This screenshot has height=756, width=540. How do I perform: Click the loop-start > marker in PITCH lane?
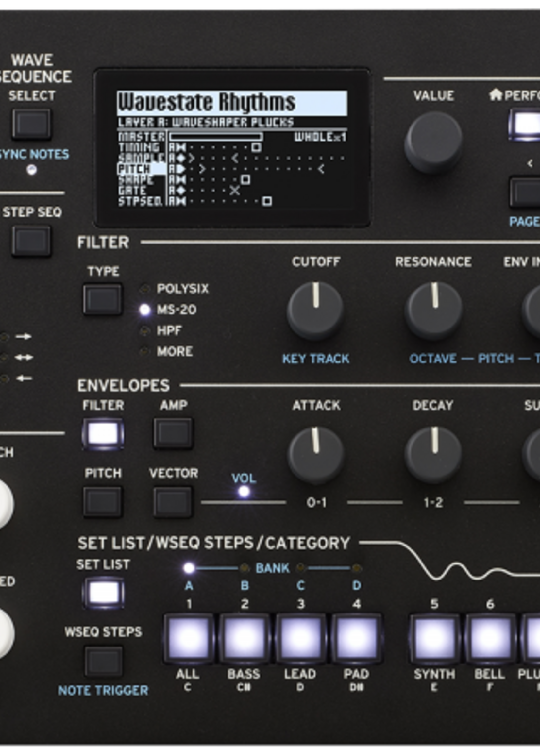[x=202, y=169]
